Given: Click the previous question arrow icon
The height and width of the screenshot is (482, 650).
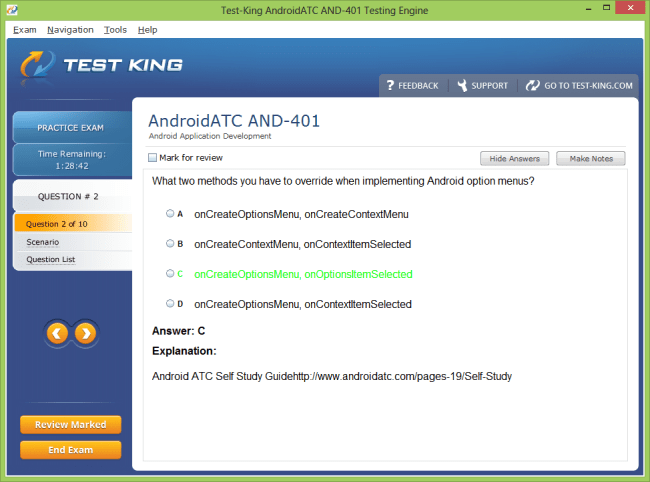Looking at the screenshot, I should pos(57,333).
